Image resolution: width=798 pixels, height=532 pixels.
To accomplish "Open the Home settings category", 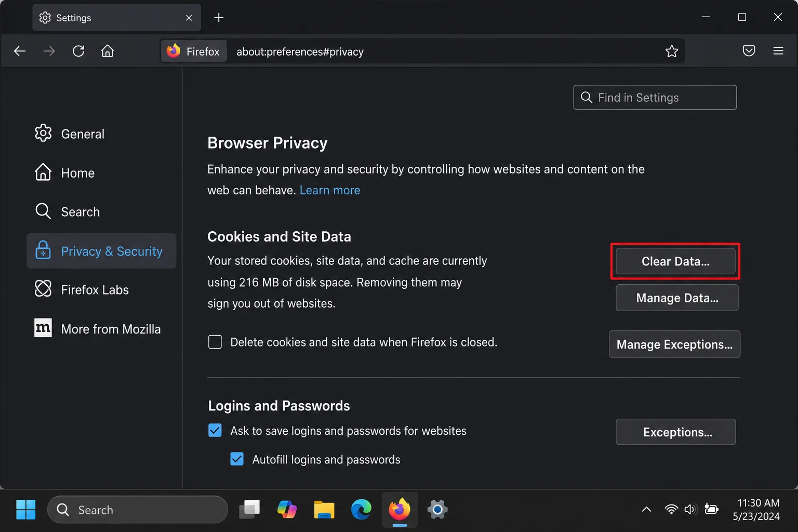I will pyautogui.click(x=64, y=172).
